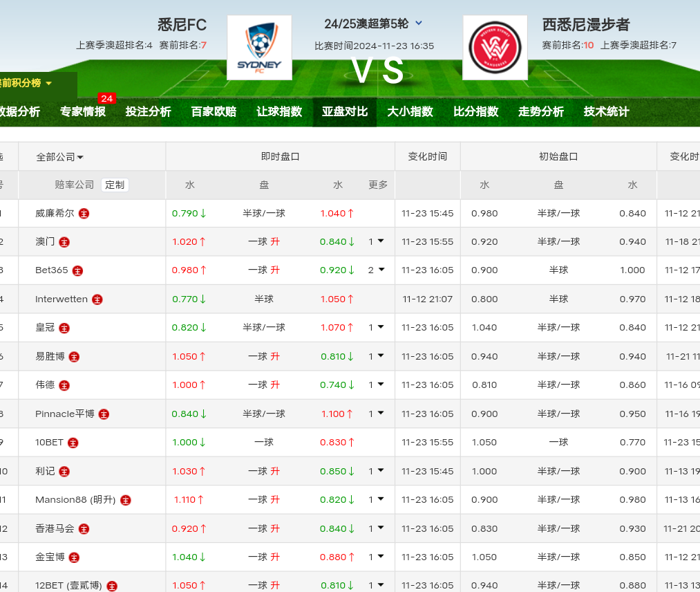Viewport: 700px width, 592px height.
Task: Click red 主 icon next to 10BET
Action: (x=73, y=443)
